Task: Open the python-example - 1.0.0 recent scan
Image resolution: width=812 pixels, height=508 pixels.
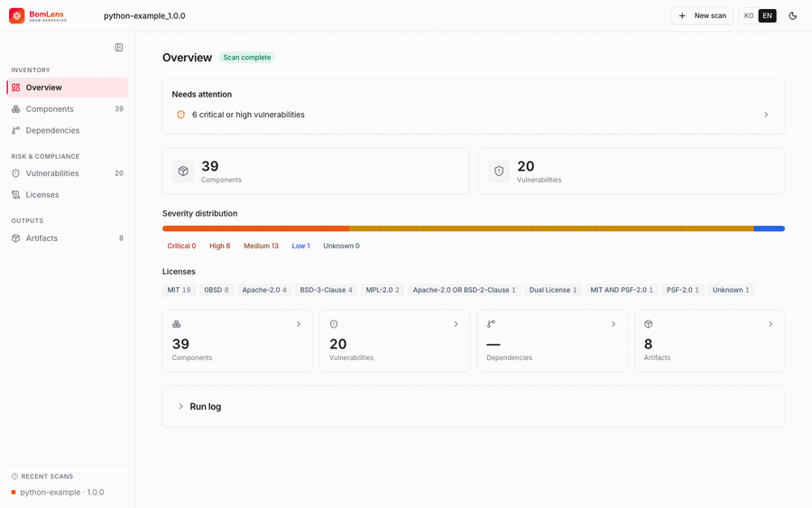Action: click(68, 493)
